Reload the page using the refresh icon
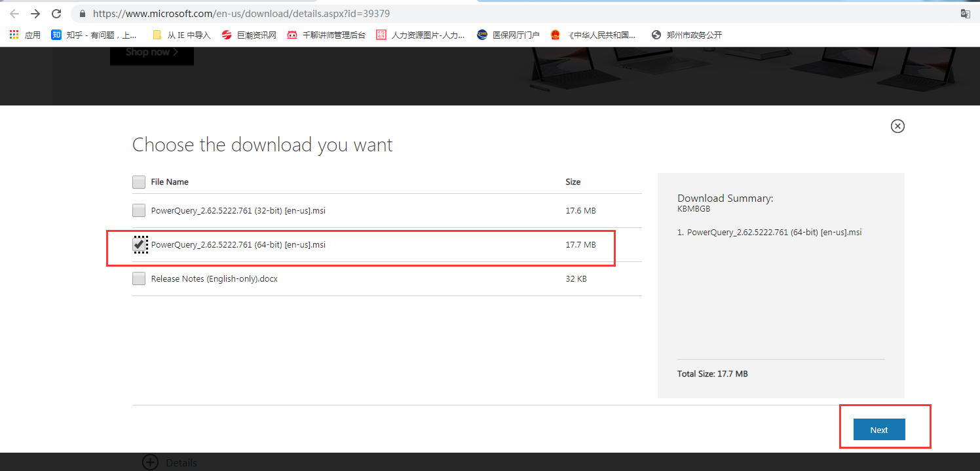 pos(56,13)
